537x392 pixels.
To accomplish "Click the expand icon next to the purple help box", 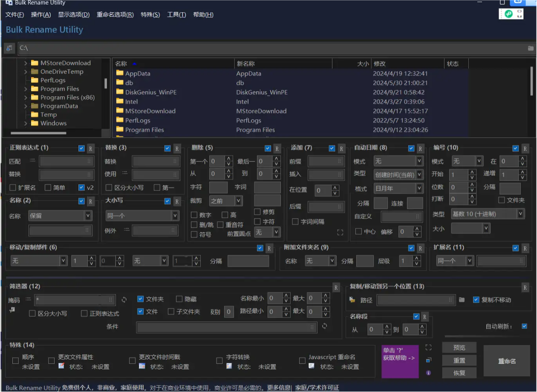I will (x=429, y=348).
